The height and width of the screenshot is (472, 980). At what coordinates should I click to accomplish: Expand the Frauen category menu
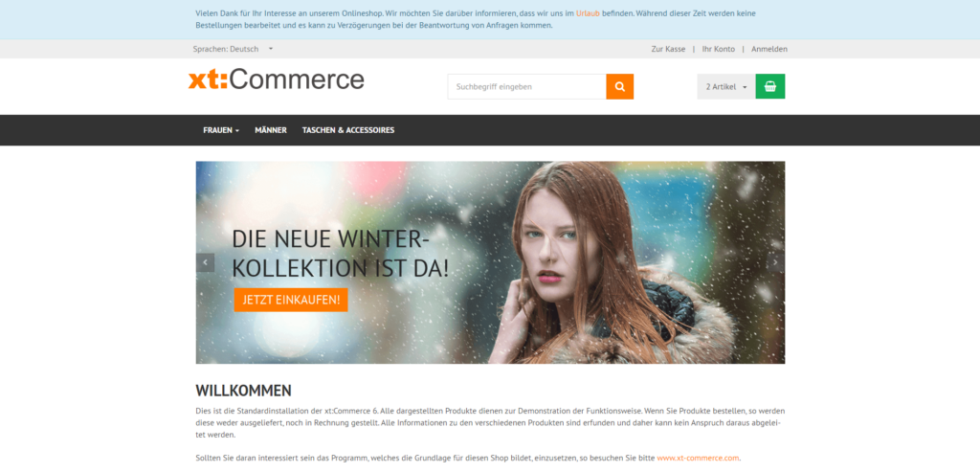(x=221, y=130)
